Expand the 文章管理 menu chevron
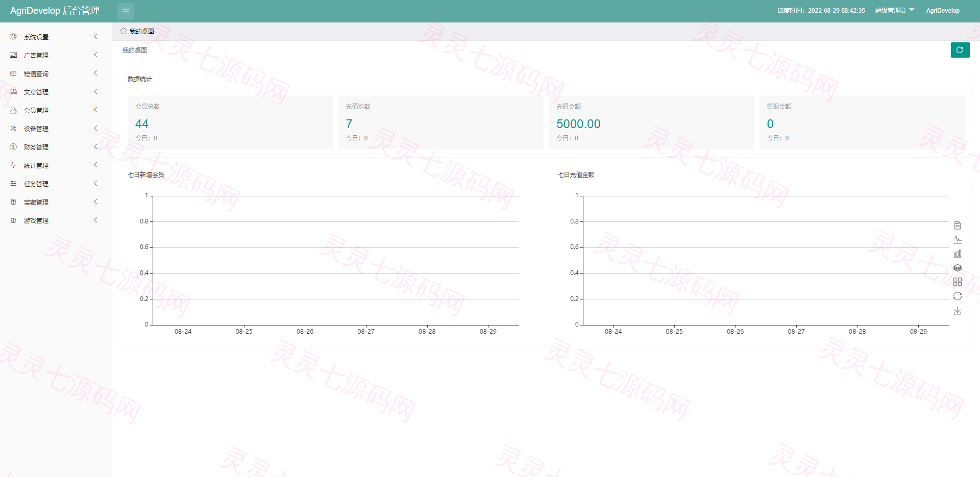 95,91
